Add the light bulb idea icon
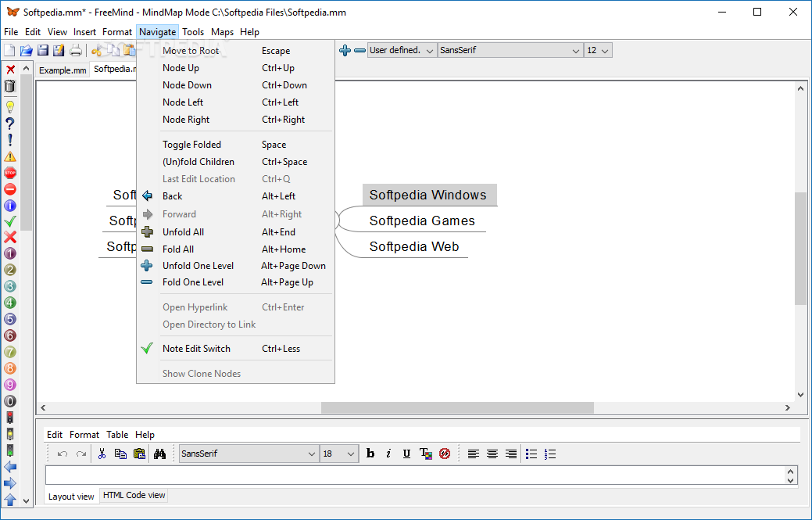Image resolution: width=812 pixels, height=520 pixels. click(x=10, y=106)
